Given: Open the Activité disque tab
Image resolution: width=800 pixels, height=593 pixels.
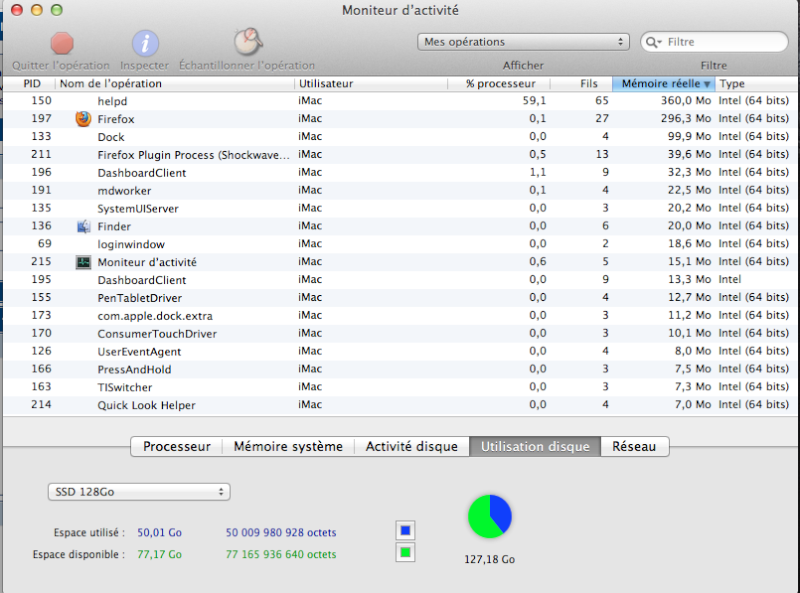Looking at the screenshot, I should point(411,447).
